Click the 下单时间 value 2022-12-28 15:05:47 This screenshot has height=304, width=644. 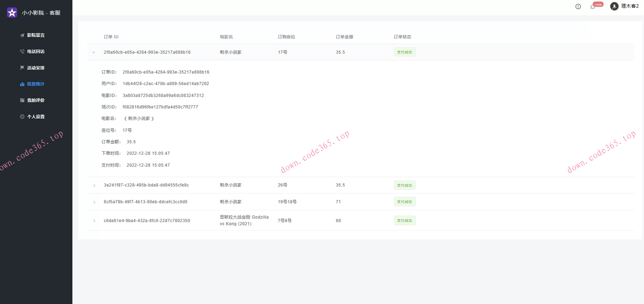[148, 153]
